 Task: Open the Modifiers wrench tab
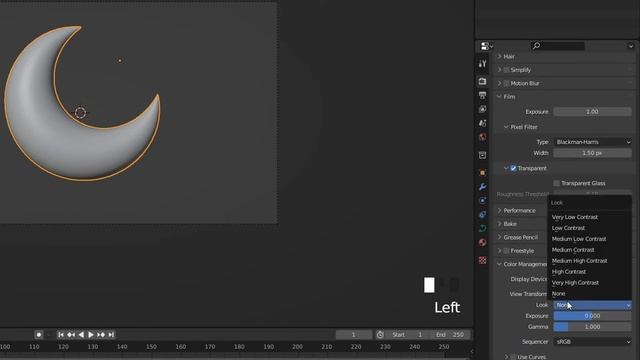[x=482, y=187]
